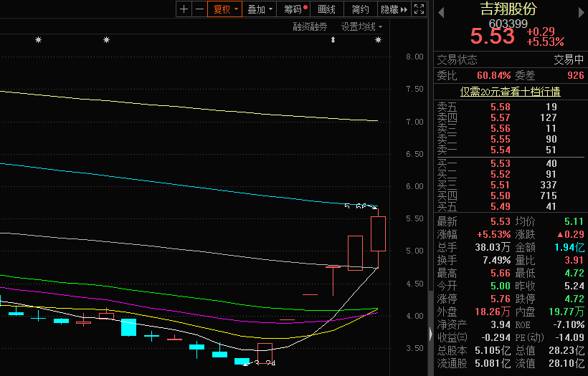This screenshot has width=588, height=376.
Task: Zoom out chart with minus button
Action: tap(199, 9)
